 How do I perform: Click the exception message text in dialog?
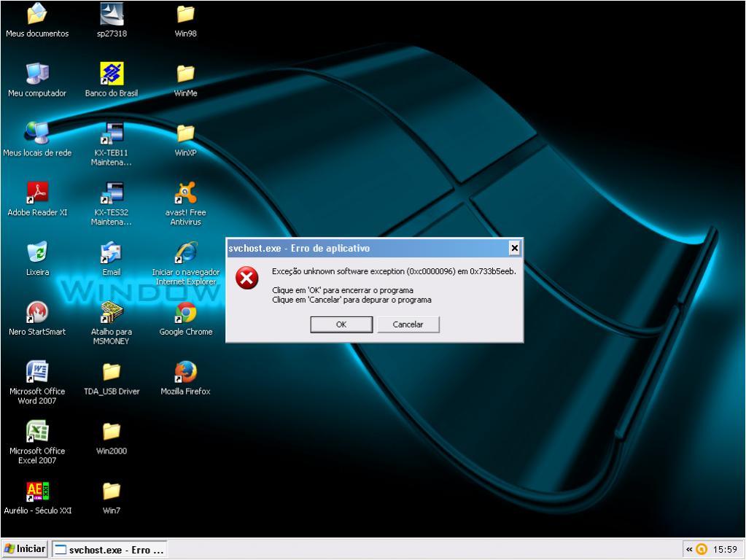tap(394, 271)
